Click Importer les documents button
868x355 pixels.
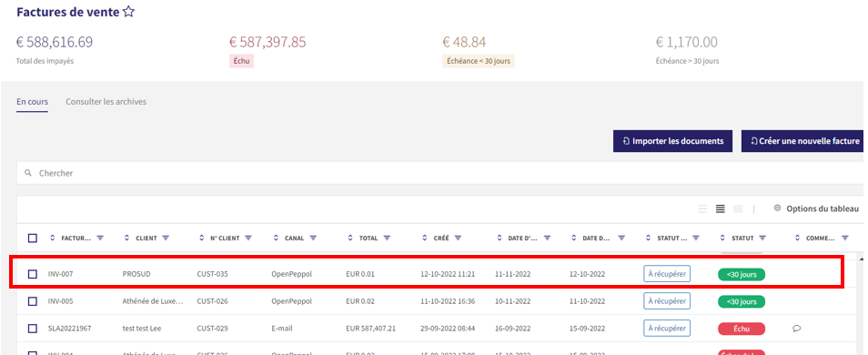[x=672, y=141]
